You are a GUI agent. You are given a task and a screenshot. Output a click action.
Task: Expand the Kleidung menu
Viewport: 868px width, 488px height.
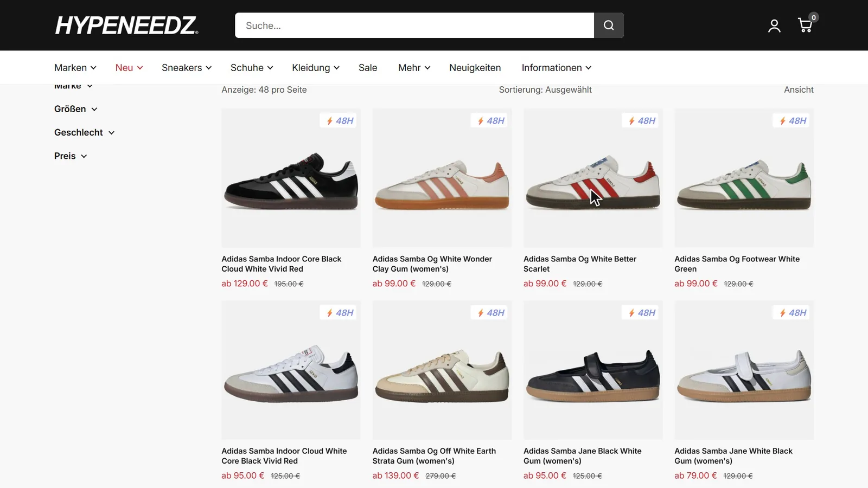click(316, 68)
